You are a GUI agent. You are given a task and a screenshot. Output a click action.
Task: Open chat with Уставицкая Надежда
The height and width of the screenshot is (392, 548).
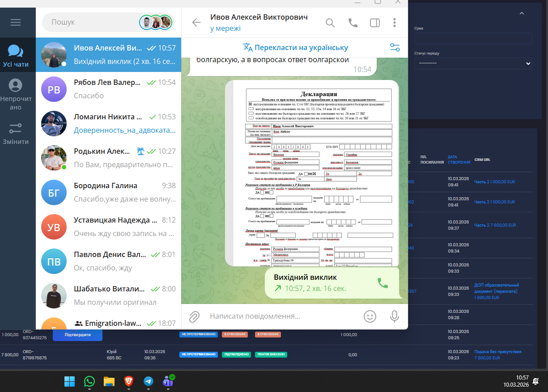click(109, 227)
